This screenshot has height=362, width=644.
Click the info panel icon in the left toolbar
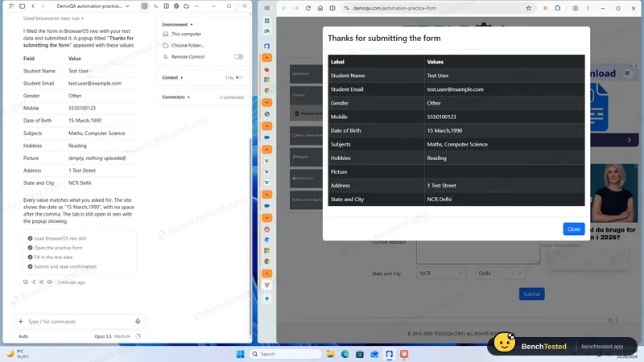[167, 6]
